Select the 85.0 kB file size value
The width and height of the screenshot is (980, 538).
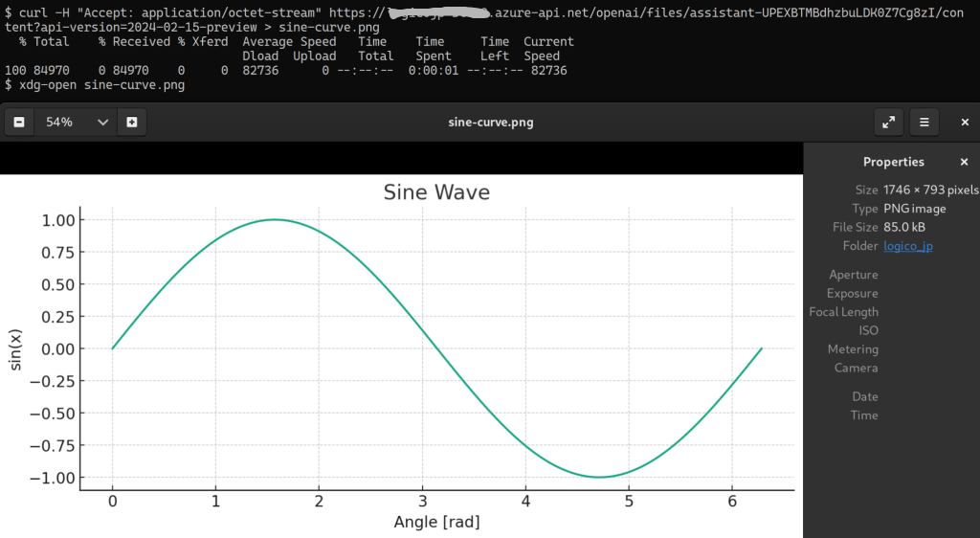click(904, 227)
